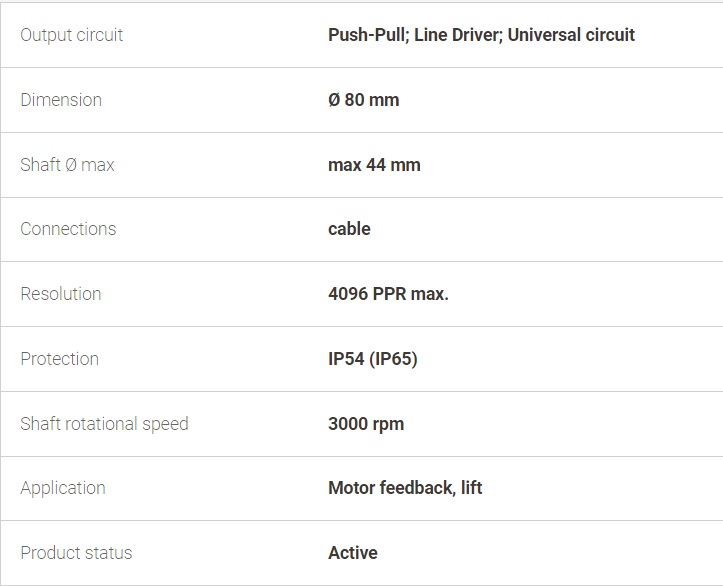Click the "Dimension" row label
The image size is (723, 586).
(61, 100)
